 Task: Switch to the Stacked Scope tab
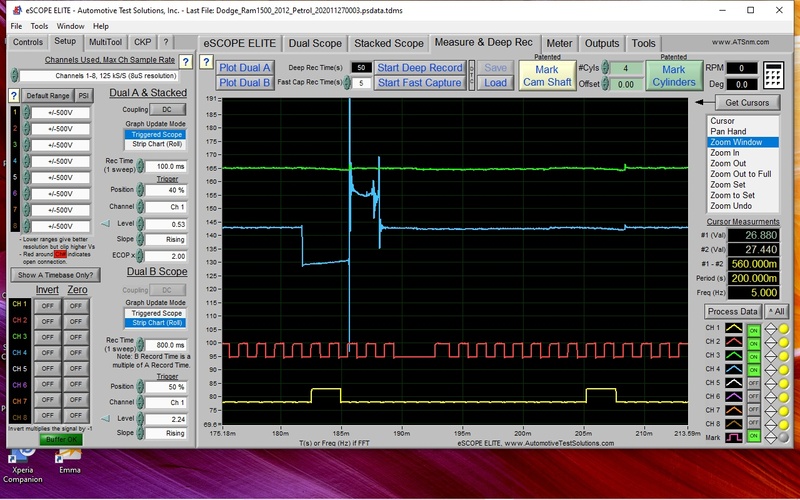click(x=389, y=43)
